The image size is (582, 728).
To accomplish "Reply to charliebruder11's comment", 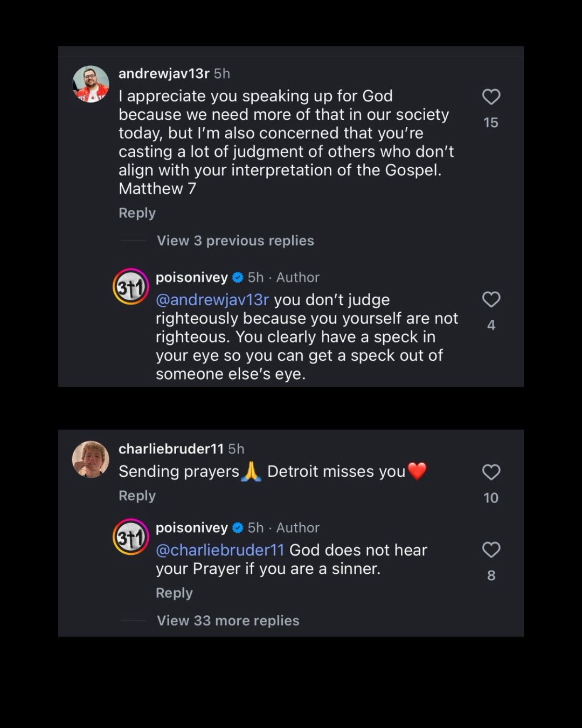I will coord(137,496).
